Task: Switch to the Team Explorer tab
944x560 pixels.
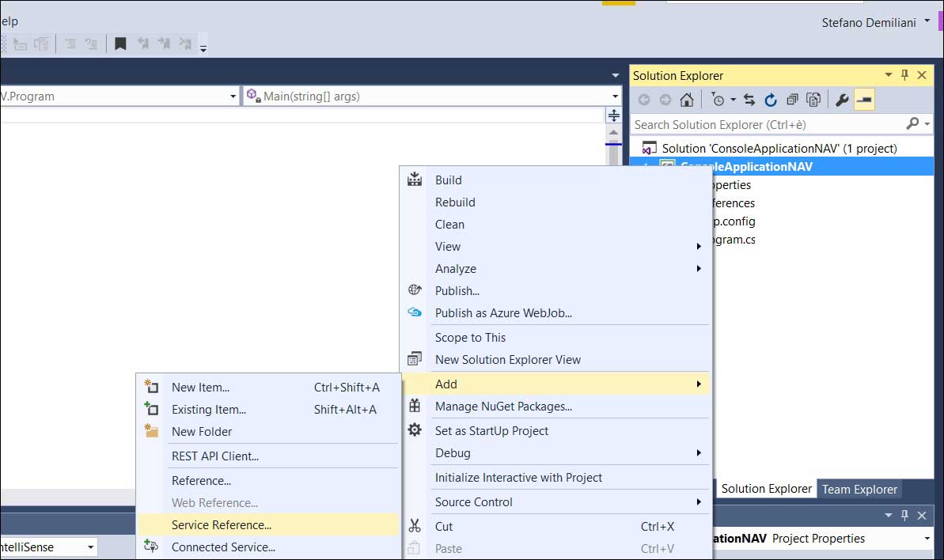Action: tap(859, 489)
